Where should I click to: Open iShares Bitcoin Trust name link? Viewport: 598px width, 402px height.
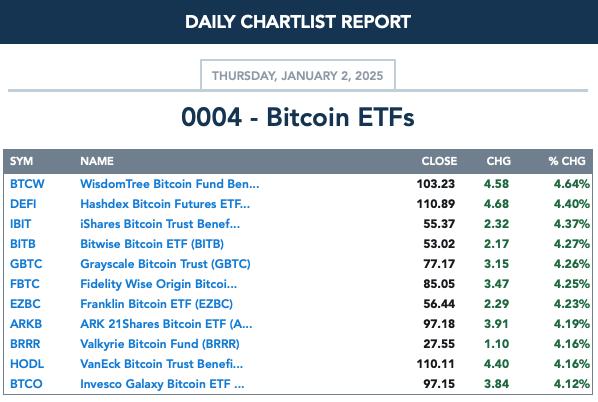tap(160, 224)
